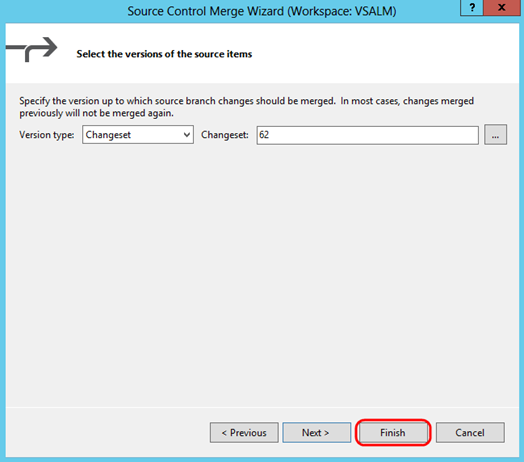Close the Source Control Merge Wizard

(x=501, y=7)
